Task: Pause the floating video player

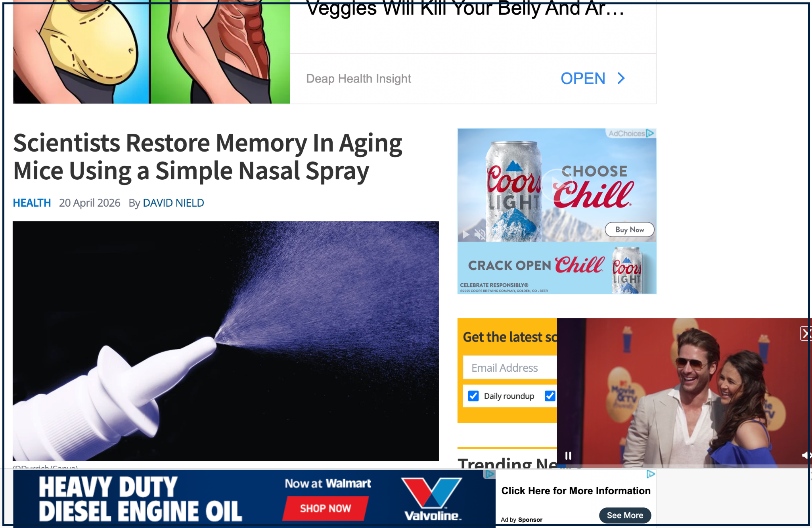Action: click(x=568, y=455)
